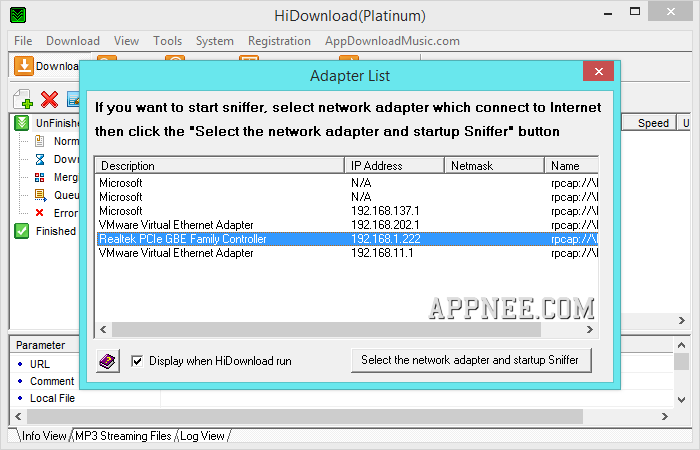The image size is (700, 450).
Task: Sort by IP Address column header
Action: pyautogui.click(x=394, y=166)
